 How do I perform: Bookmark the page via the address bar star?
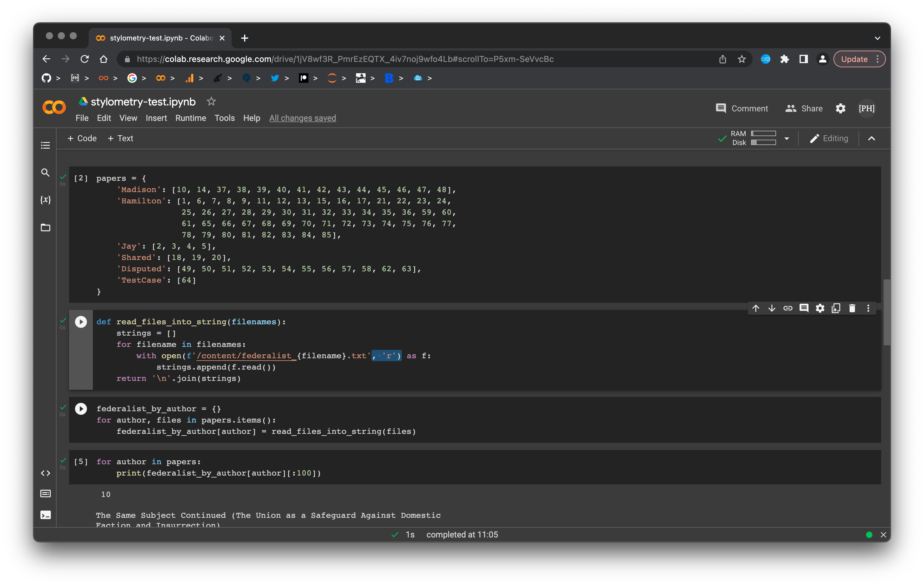click(741, 59)
